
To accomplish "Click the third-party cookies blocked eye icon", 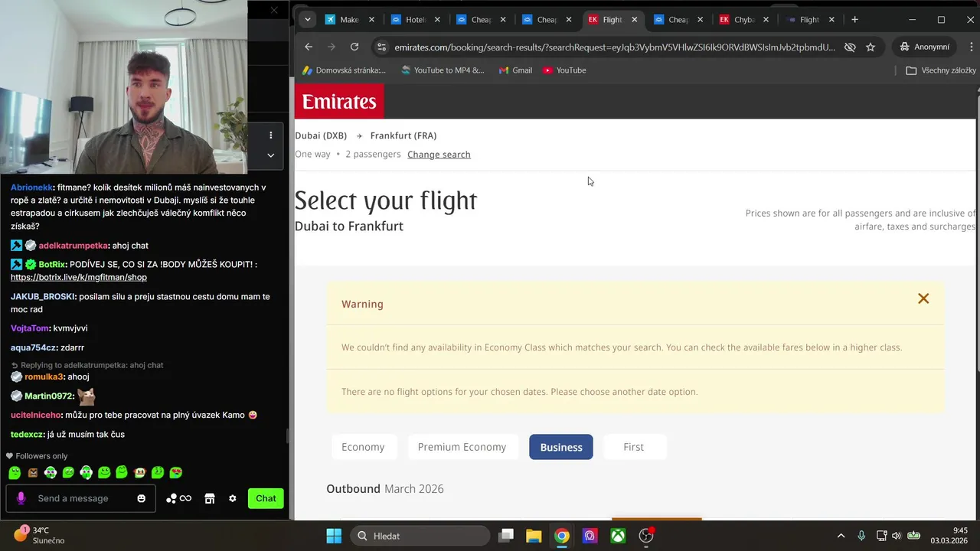I will coord(850,47).
